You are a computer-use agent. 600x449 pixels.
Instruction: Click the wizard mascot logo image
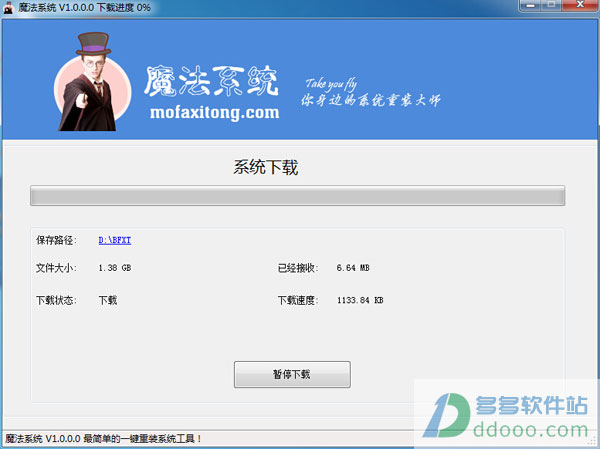tap(93, 82)
